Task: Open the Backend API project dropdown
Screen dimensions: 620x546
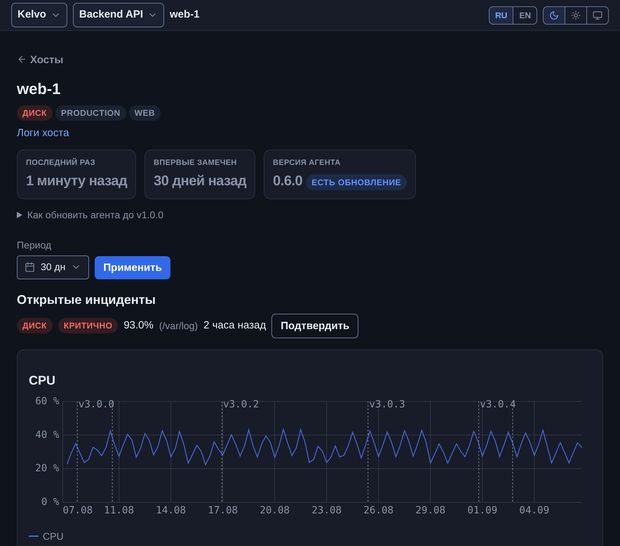Action: click(x=118, y=15)
